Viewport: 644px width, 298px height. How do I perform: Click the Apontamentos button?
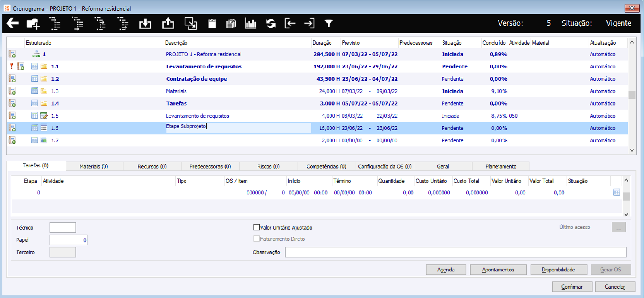498,270
